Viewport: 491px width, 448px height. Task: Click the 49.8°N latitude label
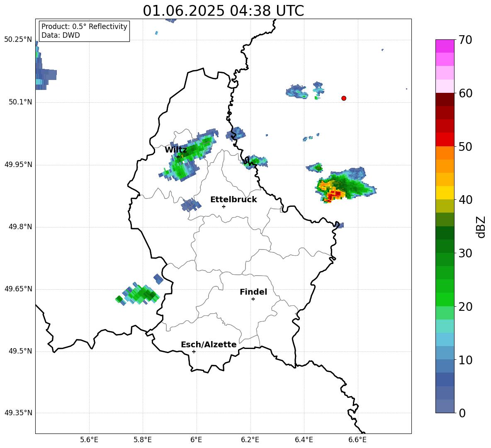pos(20,227)
